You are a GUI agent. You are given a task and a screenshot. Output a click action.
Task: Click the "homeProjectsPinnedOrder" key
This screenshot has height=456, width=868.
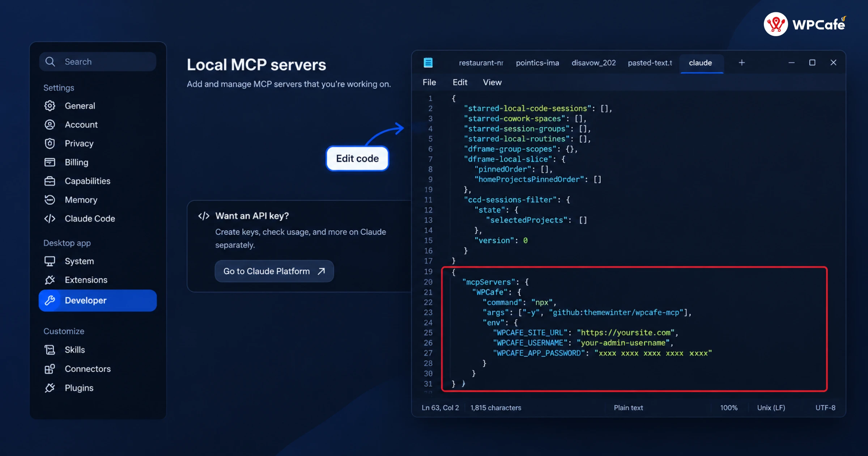[x=529, y=179]
